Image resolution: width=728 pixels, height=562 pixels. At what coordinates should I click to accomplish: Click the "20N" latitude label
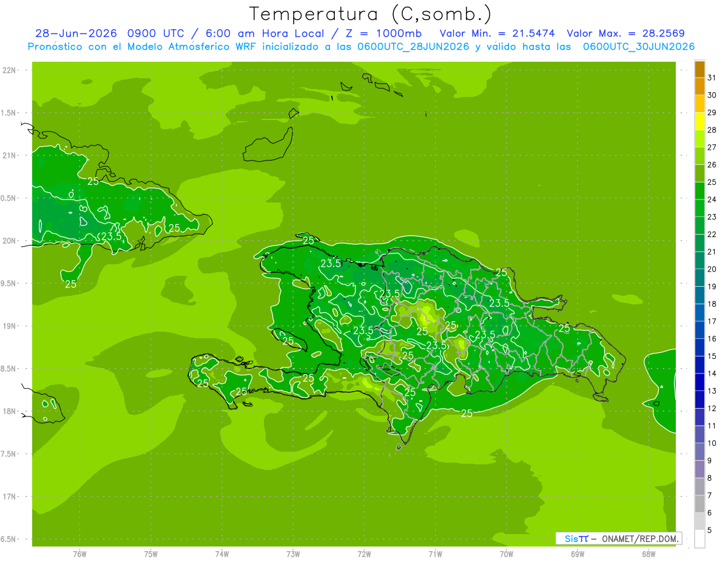[10, 241]
